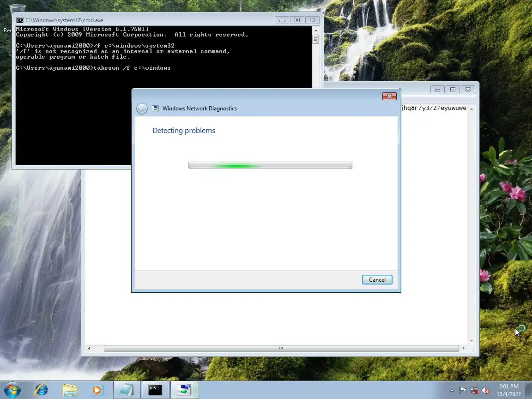Screen dimensions: 532x399
Task: Close the cmd.exe window
Action: pyautogui.click(x=312, y=20)
